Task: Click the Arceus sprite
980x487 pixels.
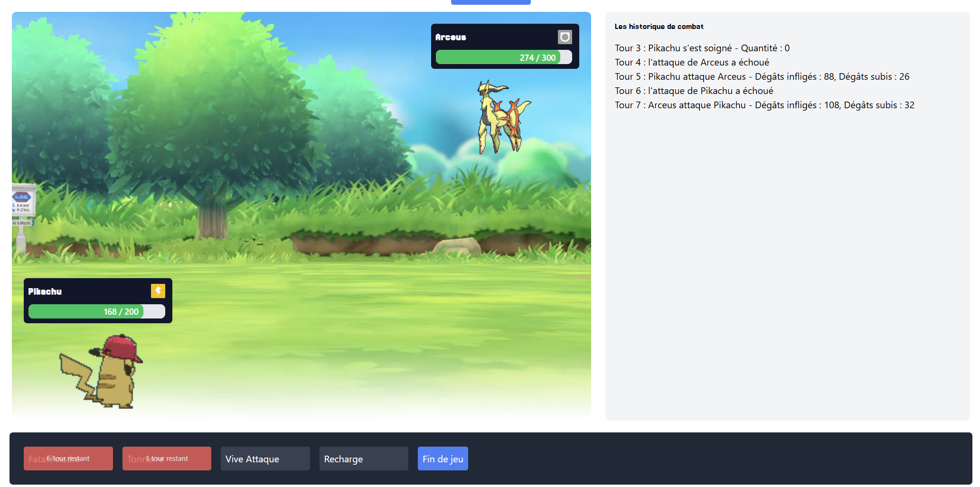Action: coord(504,117)
